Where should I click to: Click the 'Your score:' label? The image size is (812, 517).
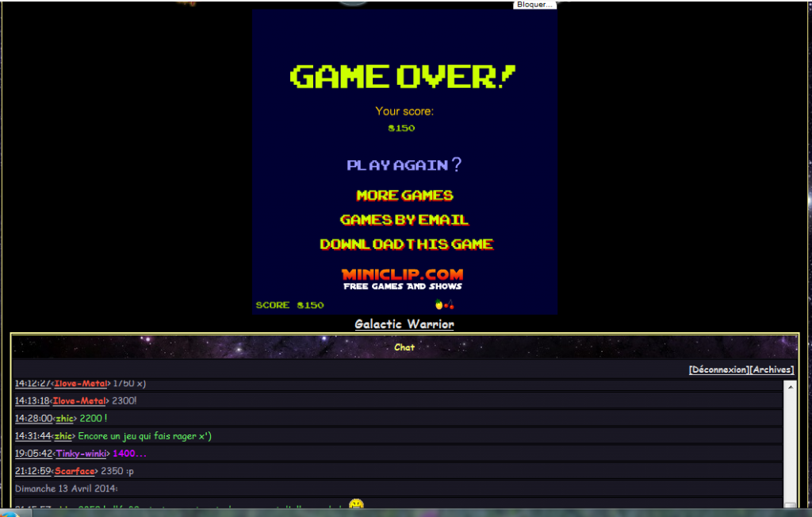pyautogui.click(x=404, y=111)
